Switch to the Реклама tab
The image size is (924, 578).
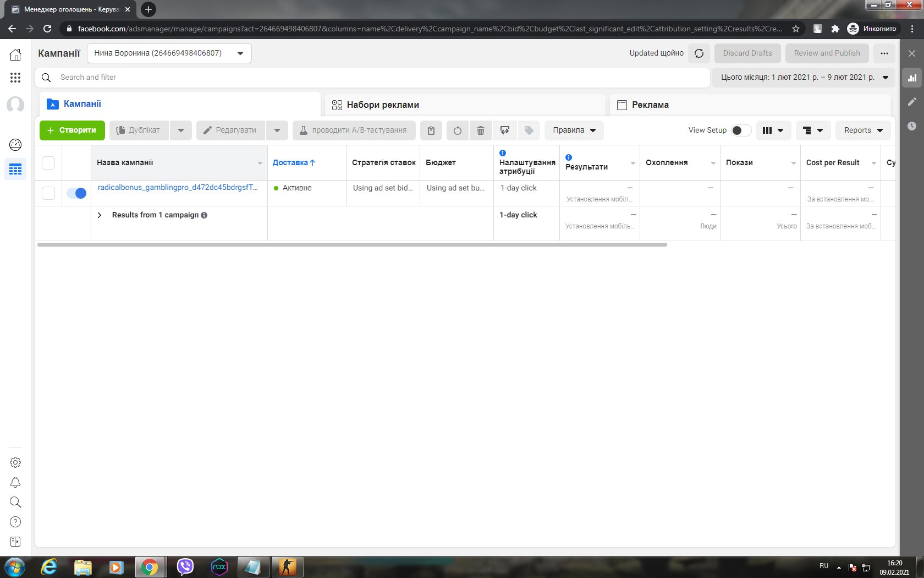(x=750, y=105)
